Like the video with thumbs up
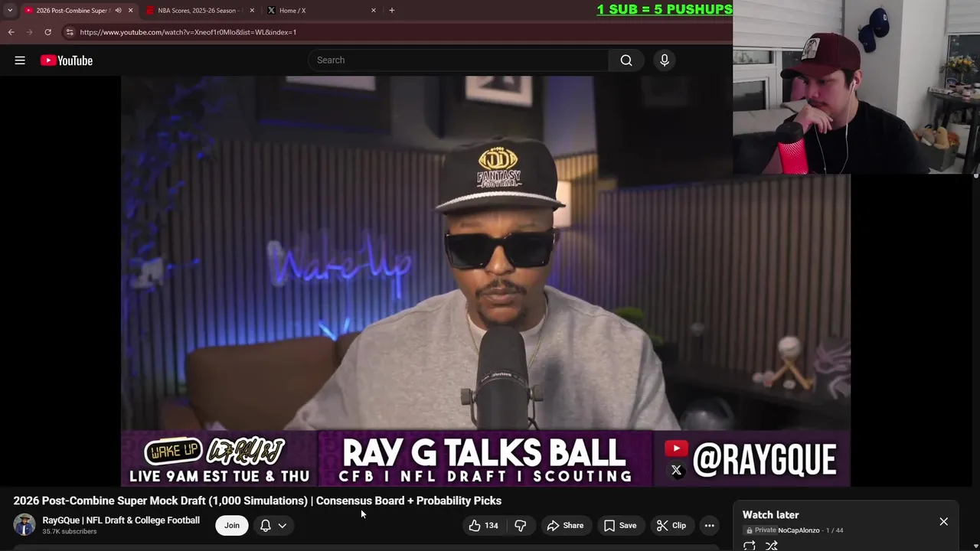Screen dimensions: 980x551 tap(483, 526)
